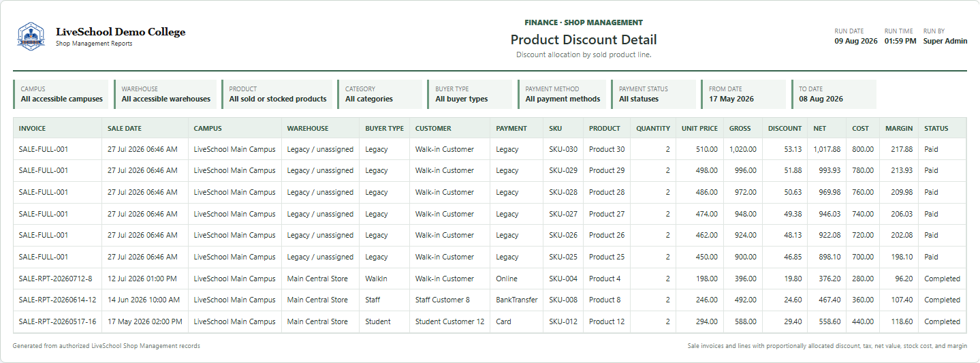Click sale date 12 Jul 2026 01:00 PM
980x363 pixels.
coord(142,279)
